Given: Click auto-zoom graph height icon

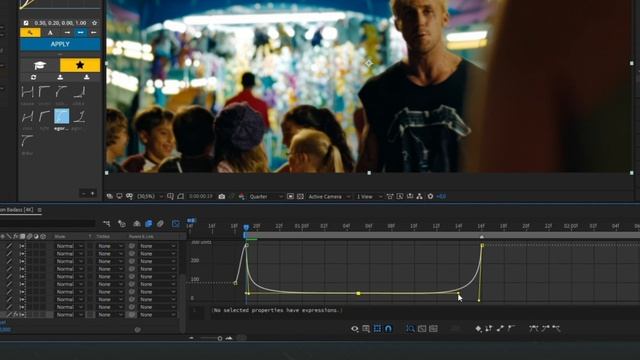Looking at the screenshot, I should click(410, 329).
